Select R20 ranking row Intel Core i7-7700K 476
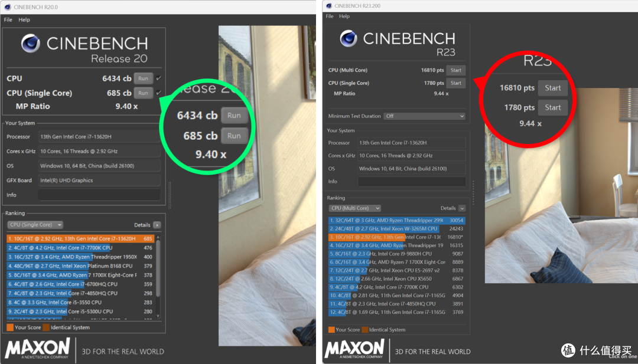This screenshot has width=638, height=364. [80, 248]
